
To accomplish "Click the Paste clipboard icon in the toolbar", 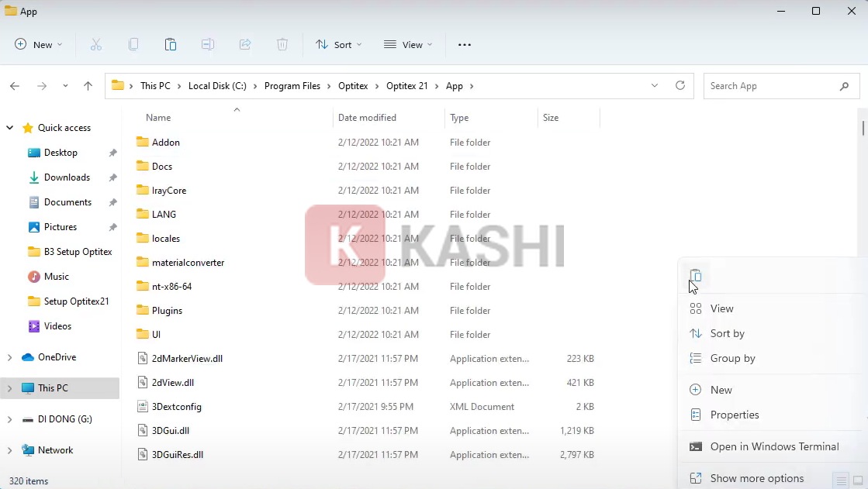I will pyautogui.click(x=171, y=45).
